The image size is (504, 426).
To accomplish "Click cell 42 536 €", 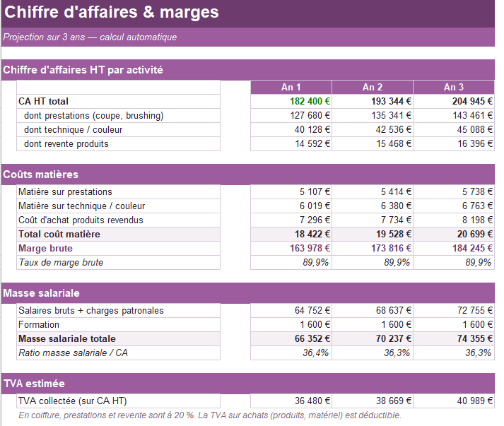I will tap(373, 129).
